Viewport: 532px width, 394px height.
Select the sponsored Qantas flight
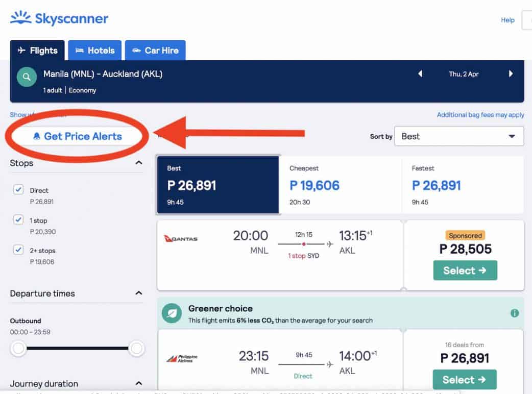465,270
